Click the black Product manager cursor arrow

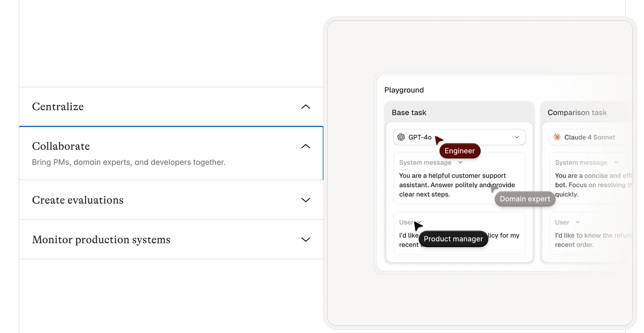pyautogui.click(x=418, y=226)
